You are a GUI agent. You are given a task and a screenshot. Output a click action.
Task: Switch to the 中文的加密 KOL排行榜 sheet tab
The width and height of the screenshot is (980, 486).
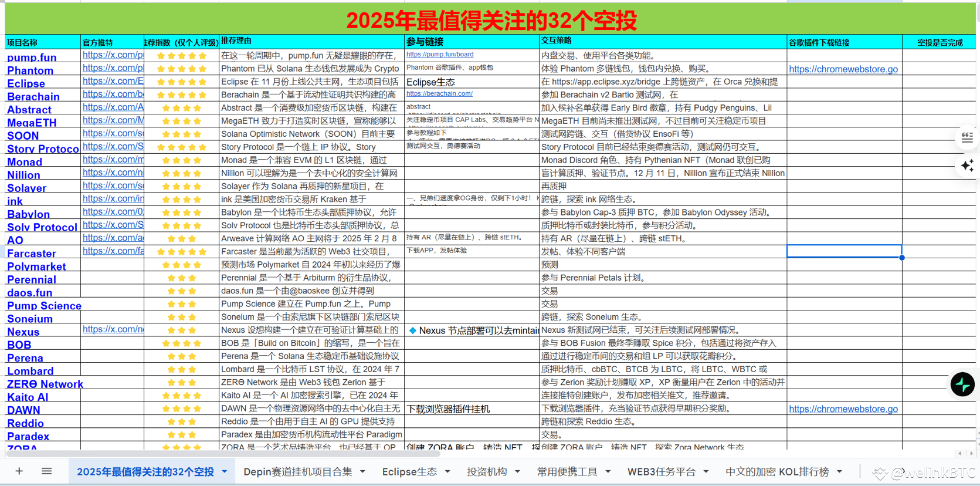click(x=777, y=472)
